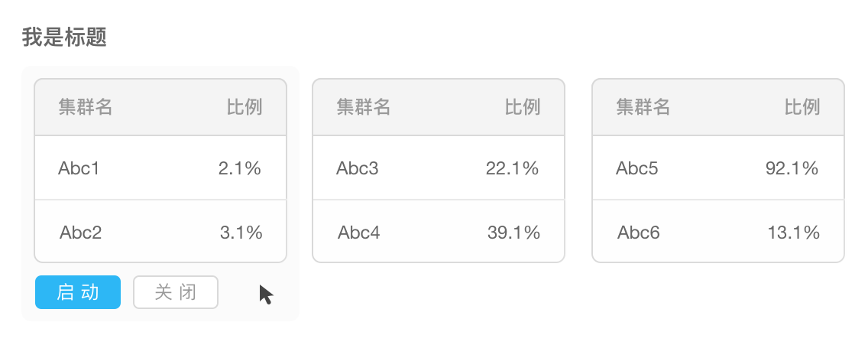Screen dimensions: 868x358
Task: Click 比例 header in first table
Action: 245,107
